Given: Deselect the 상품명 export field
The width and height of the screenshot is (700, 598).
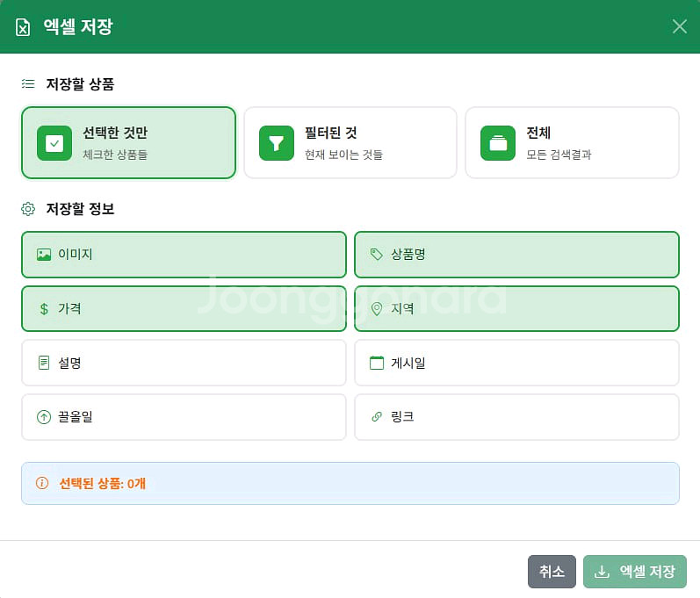Looking at the screenshot, I should click(516, 255).
